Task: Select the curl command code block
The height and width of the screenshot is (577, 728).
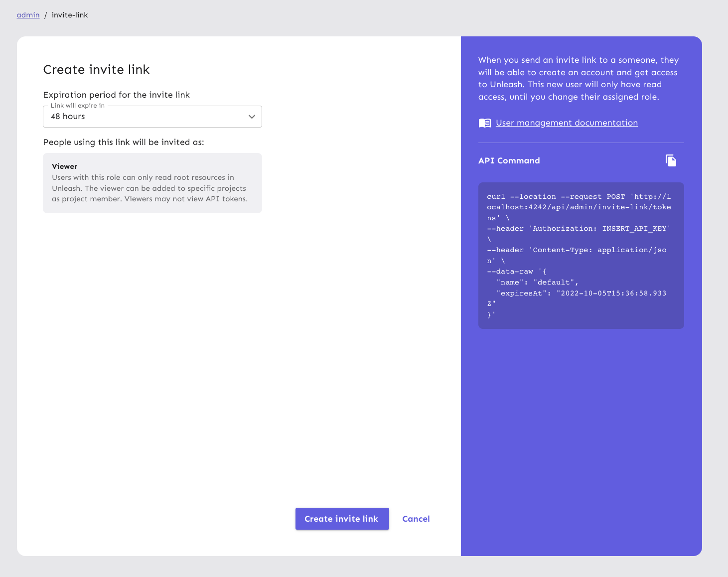Action: pyautogui.click(x=581, y=256)
